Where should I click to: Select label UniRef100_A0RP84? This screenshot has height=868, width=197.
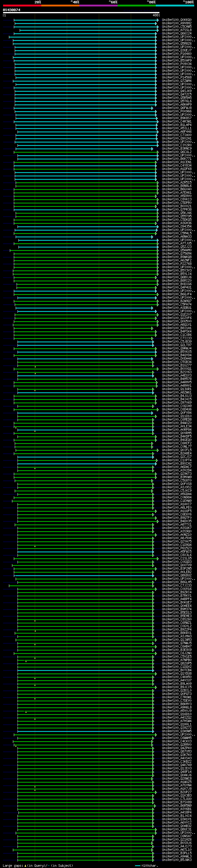pos(177,430)
